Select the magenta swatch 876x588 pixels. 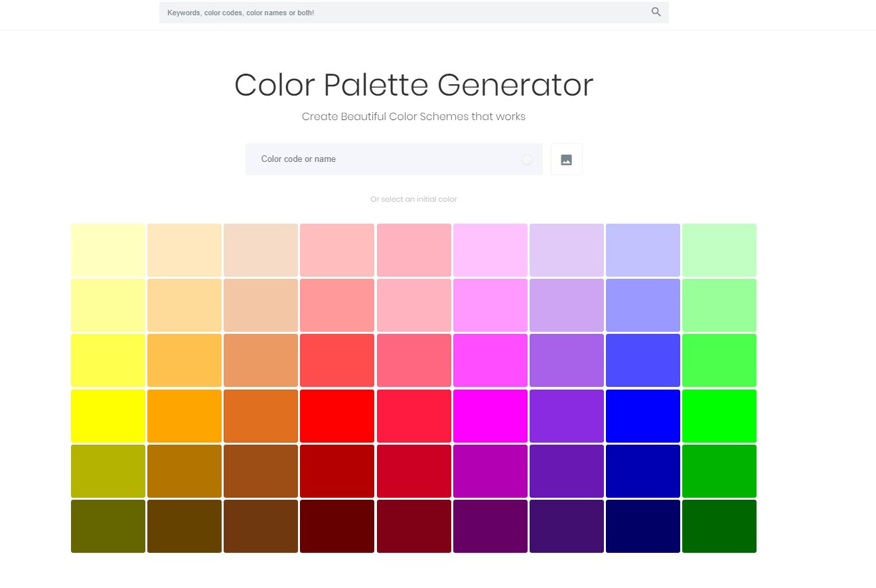(490, 416)
